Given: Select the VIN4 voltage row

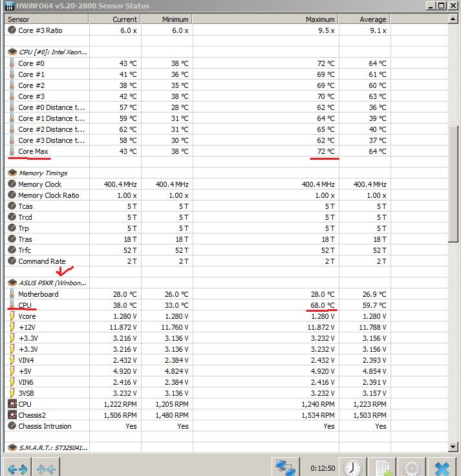Looking at the screenshot, I should [226, 360].
